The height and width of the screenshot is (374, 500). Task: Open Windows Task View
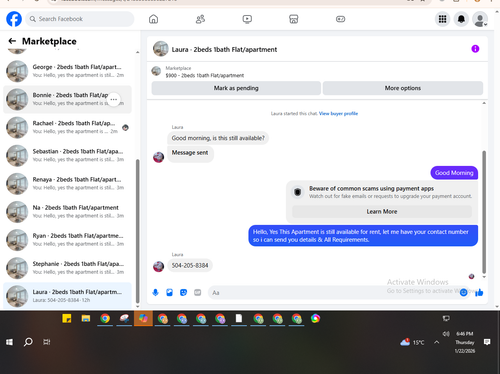coord(47,342)
